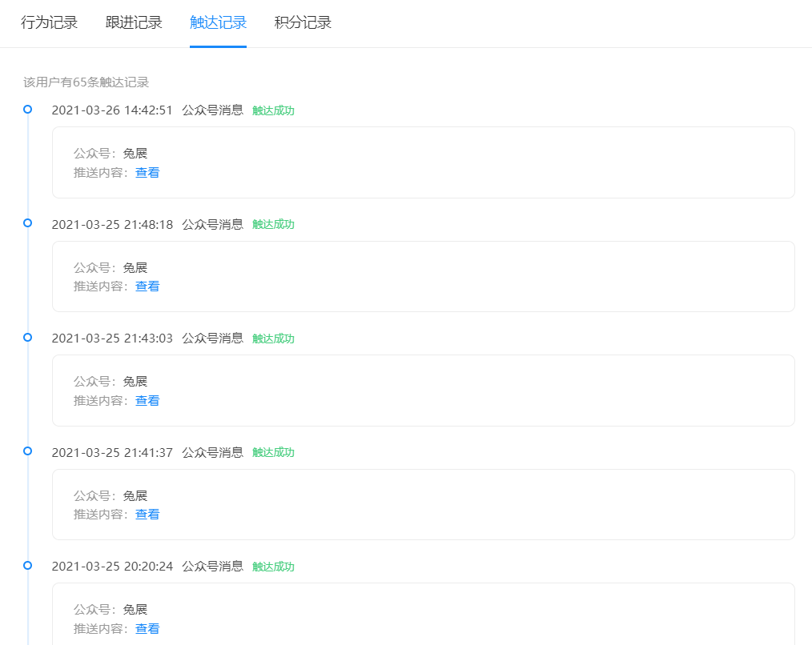Click timeline dot for 2021-03-25 20:20:24

[x=28, y=565]
